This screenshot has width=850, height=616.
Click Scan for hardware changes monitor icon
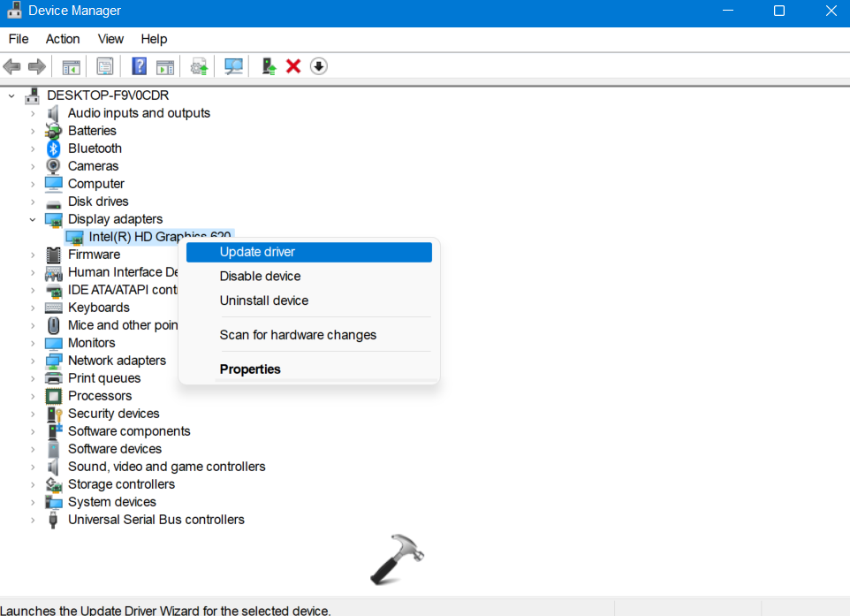[234, 66]
